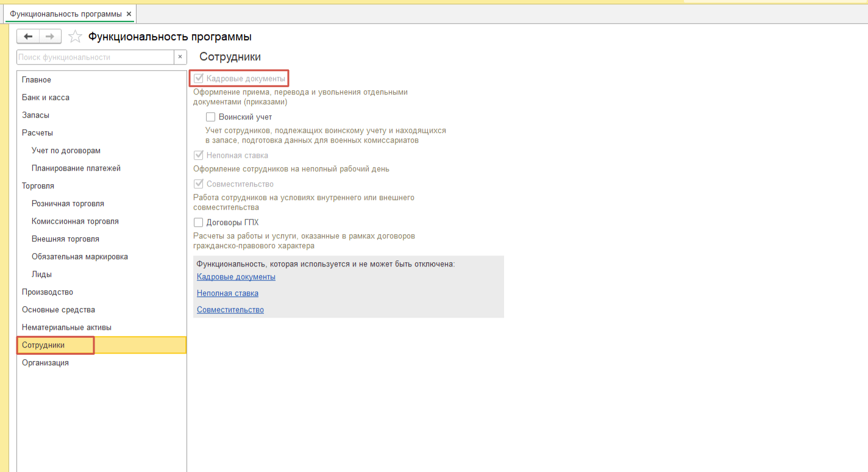Enable the Воинский учет checkbox
The image size is (868, 472).
click(210, 117)
